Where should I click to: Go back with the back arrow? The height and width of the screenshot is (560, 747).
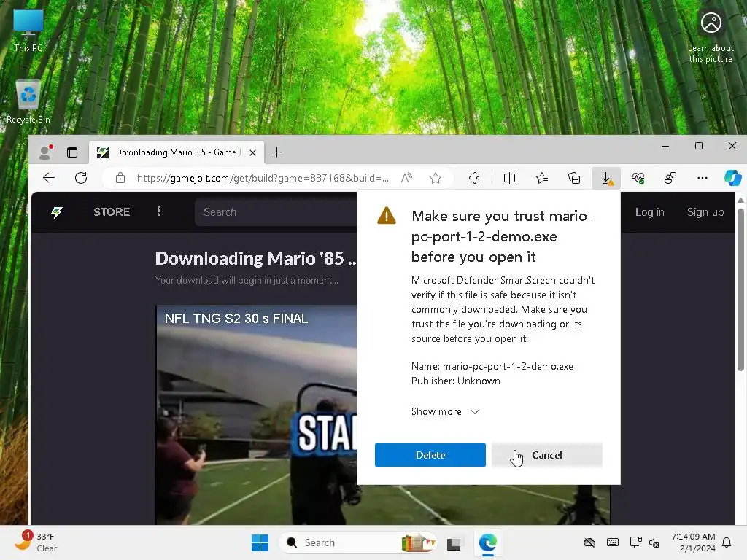pyautogui.click(x=49, y=178)
